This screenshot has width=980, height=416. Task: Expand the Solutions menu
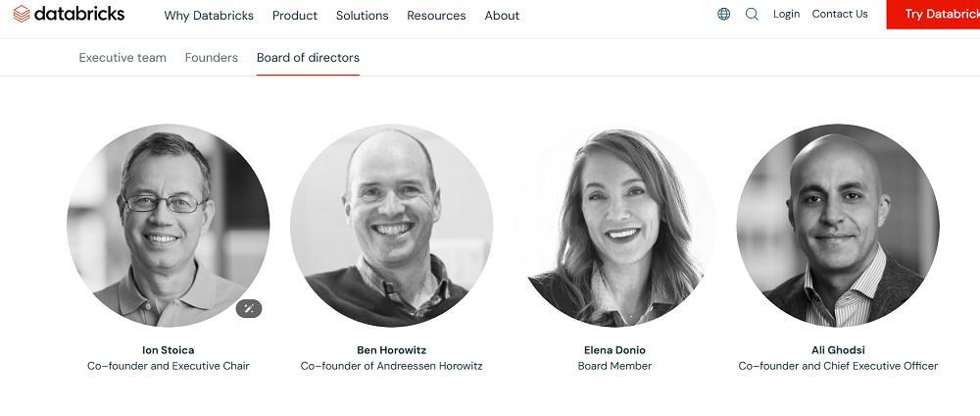pos(362,16)
